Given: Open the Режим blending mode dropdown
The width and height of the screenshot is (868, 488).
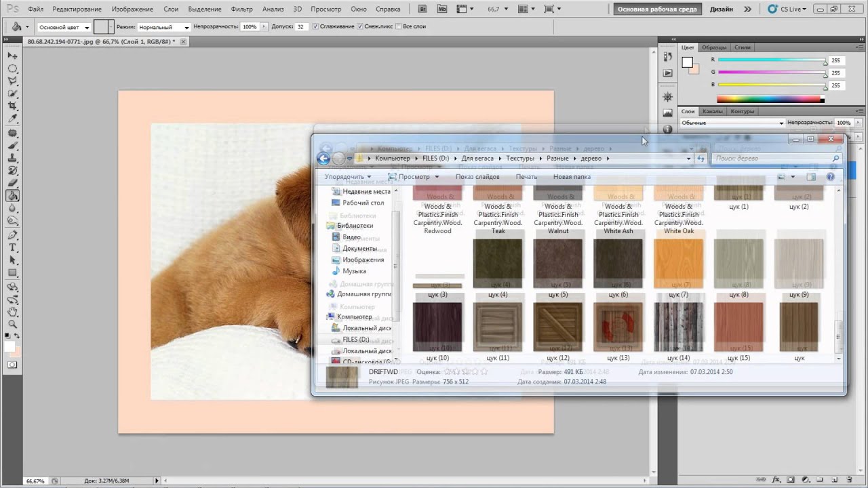Looking at the screenshot, I should click(164, 27).
